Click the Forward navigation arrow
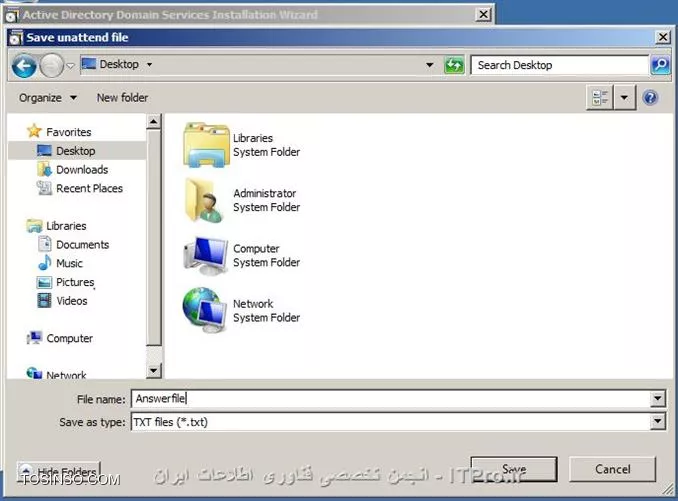The width and height of the screenshot is (678, 501). click(51, 66)
